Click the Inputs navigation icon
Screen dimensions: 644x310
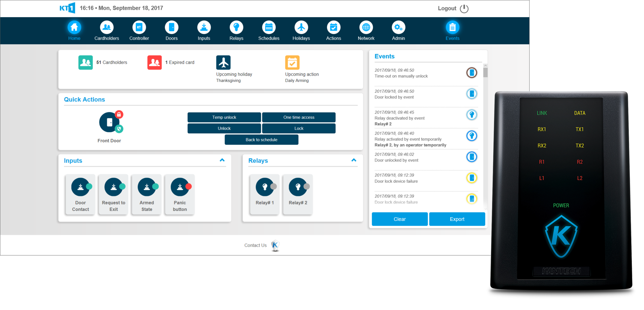(x=204, y=26)
